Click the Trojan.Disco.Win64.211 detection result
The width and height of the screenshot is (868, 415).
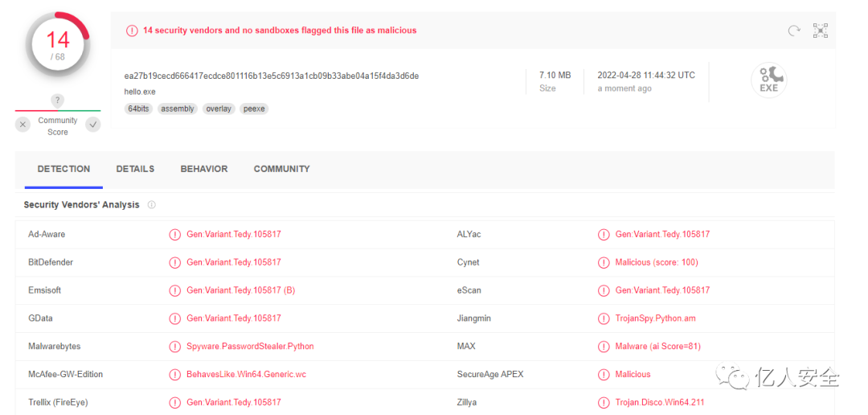click(x=660, y=402)
